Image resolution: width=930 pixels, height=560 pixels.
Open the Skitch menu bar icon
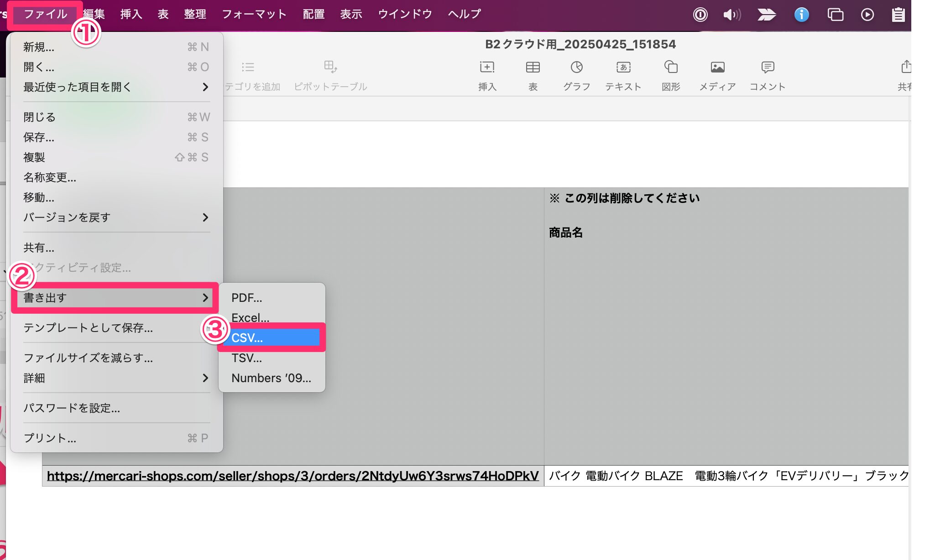(x=766, y=14)
